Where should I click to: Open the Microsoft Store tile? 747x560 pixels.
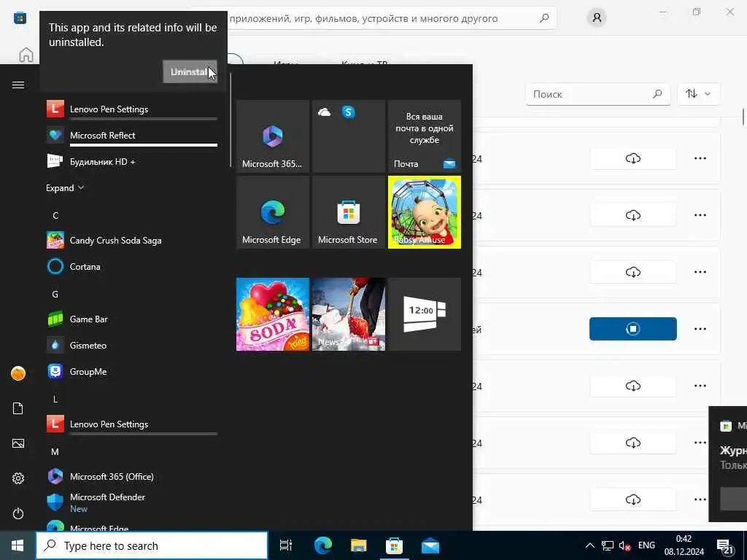coord(348,212)
